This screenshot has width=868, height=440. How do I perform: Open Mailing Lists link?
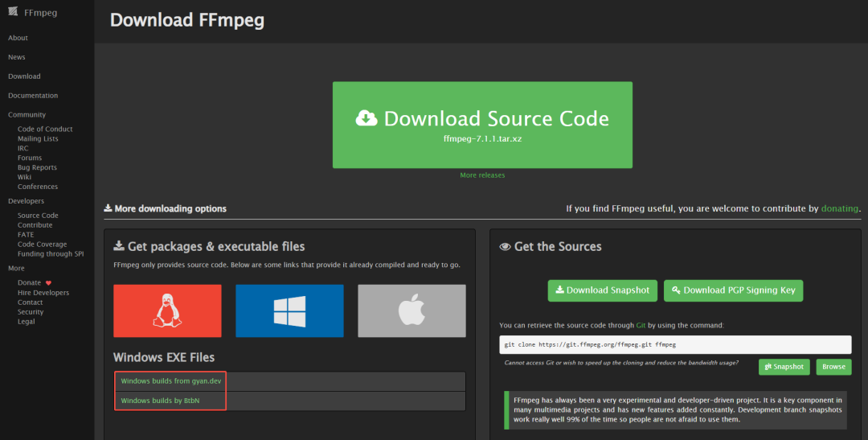coord(38,138)
